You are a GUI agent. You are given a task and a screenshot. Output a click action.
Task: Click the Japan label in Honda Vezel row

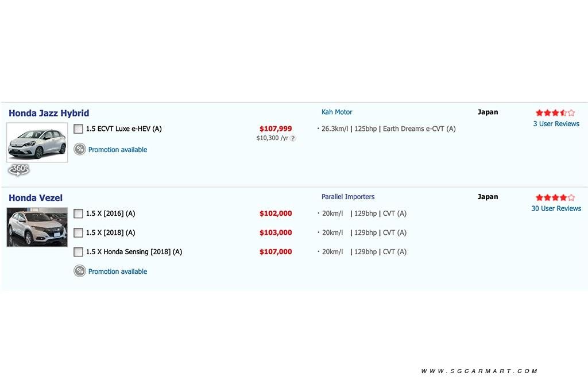pos(488,197)
